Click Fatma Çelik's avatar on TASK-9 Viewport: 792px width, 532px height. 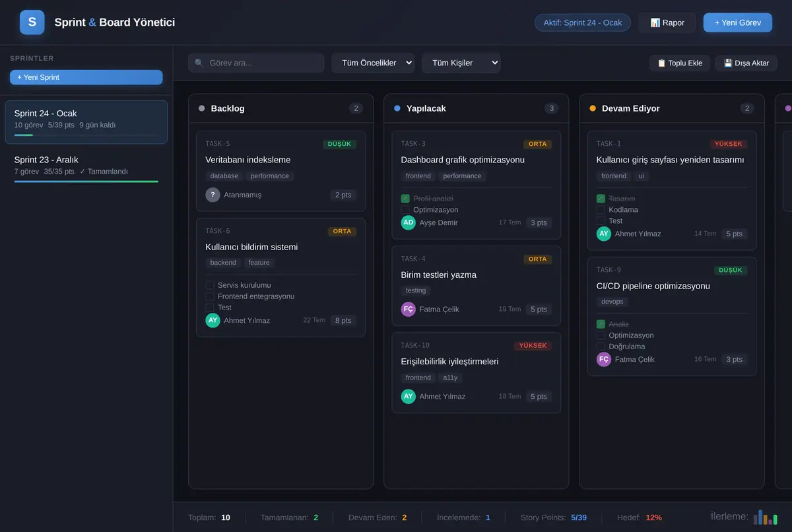pos(604,359)
